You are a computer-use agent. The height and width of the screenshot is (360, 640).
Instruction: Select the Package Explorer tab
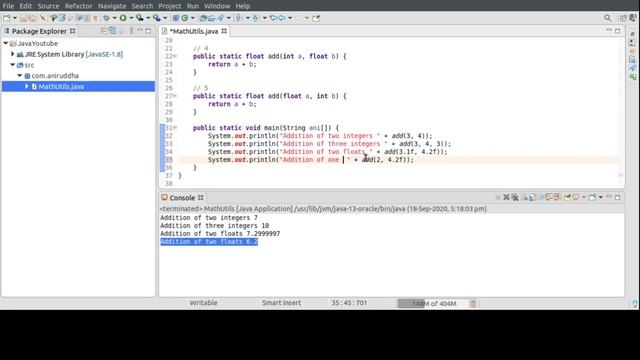pyautogui.click(x=39, y=31)
